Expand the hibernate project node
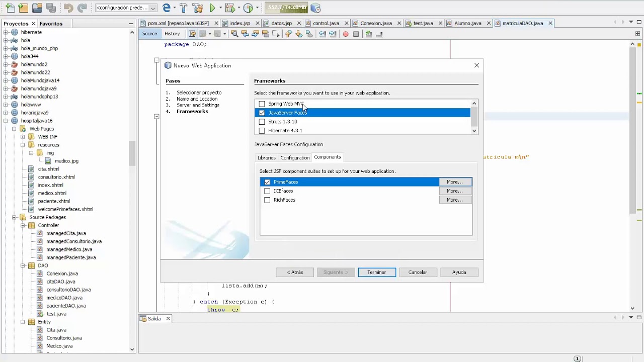Image resolution: width=644 pixels, height=362 pixels. [x=6, y=32]
